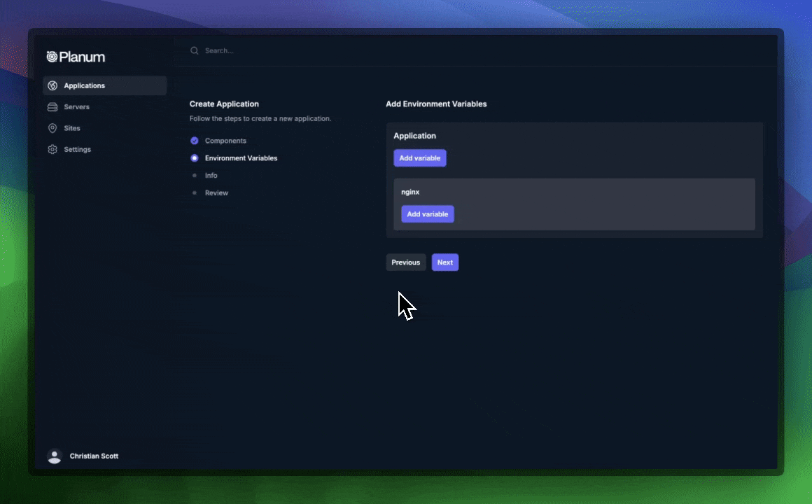Open the Applications section

tap(104, 85)
